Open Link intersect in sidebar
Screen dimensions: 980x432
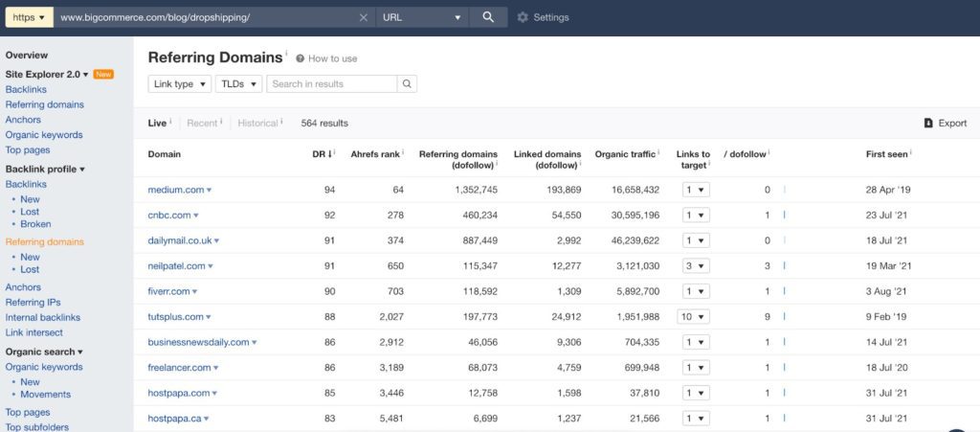[34, 332]
